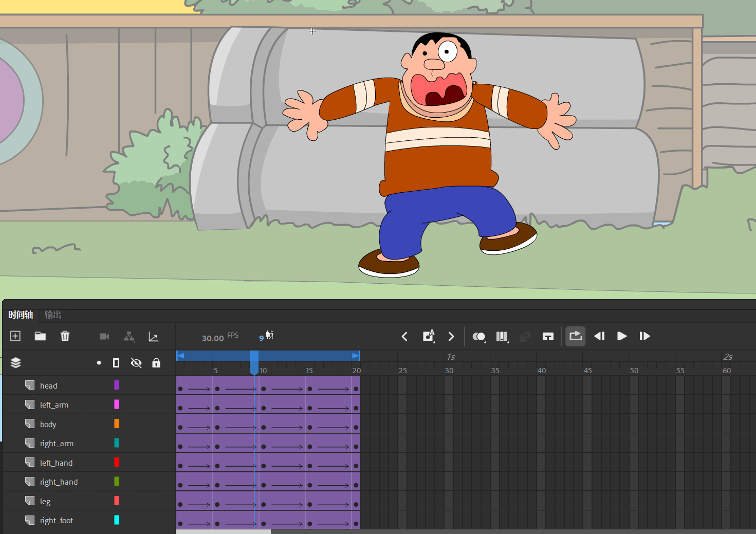Screen dimensions: 756x534
Task: Click the current frame number 9
Action: click(261, 338)
